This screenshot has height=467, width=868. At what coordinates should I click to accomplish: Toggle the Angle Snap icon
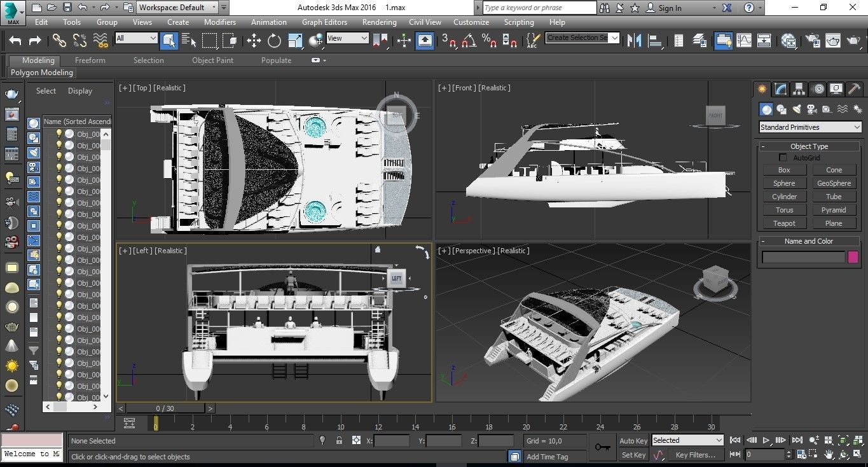[x=469, y=41]
